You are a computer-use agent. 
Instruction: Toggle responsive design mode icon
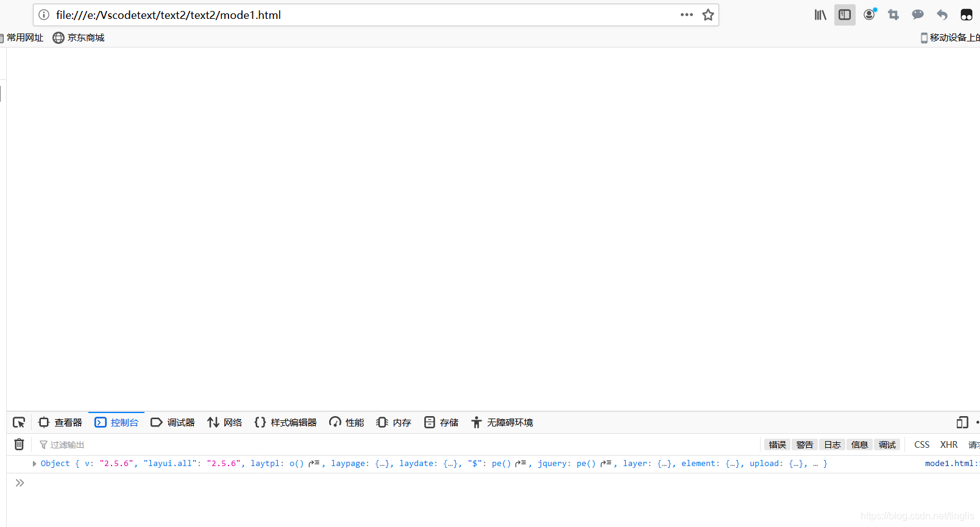click(962, 422)
